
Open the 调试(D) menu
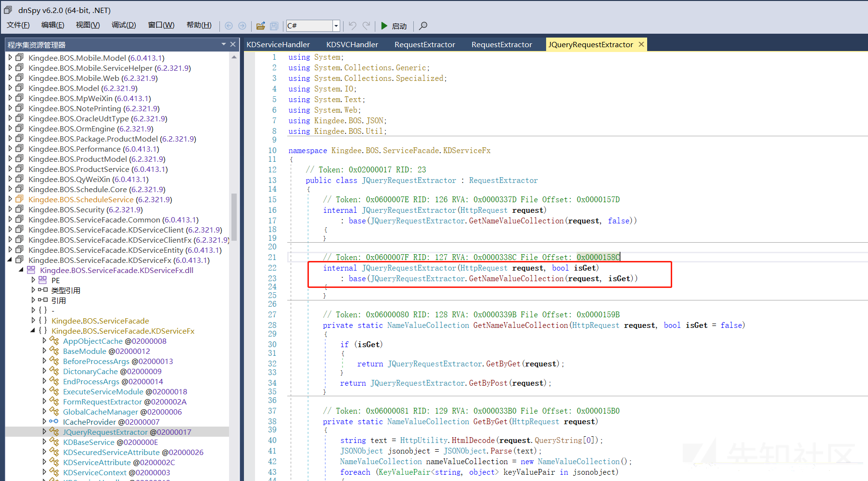[x=124, y=25]
